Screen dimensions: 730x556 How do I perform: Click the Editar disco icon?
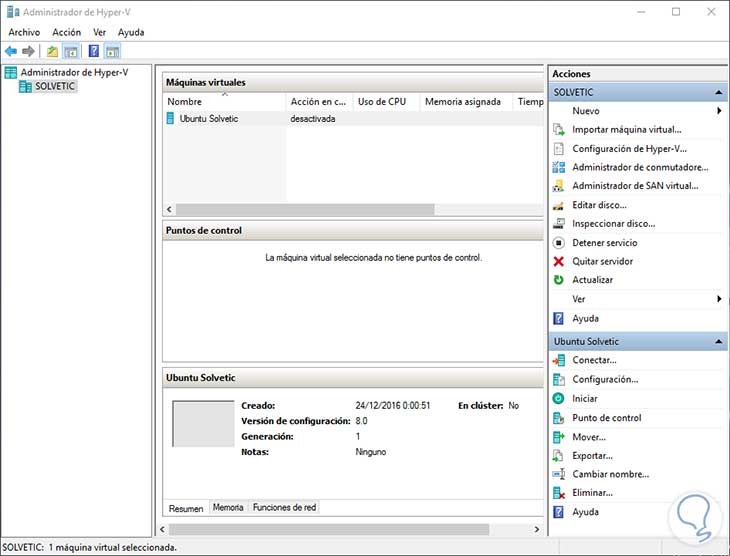pyautogui.click(x=559, y=205)
